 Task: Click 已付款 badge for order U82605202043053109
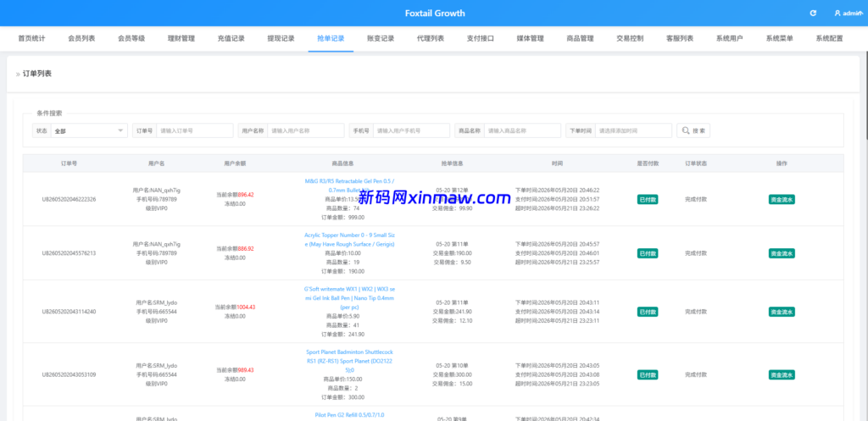[x=647, y=374]
